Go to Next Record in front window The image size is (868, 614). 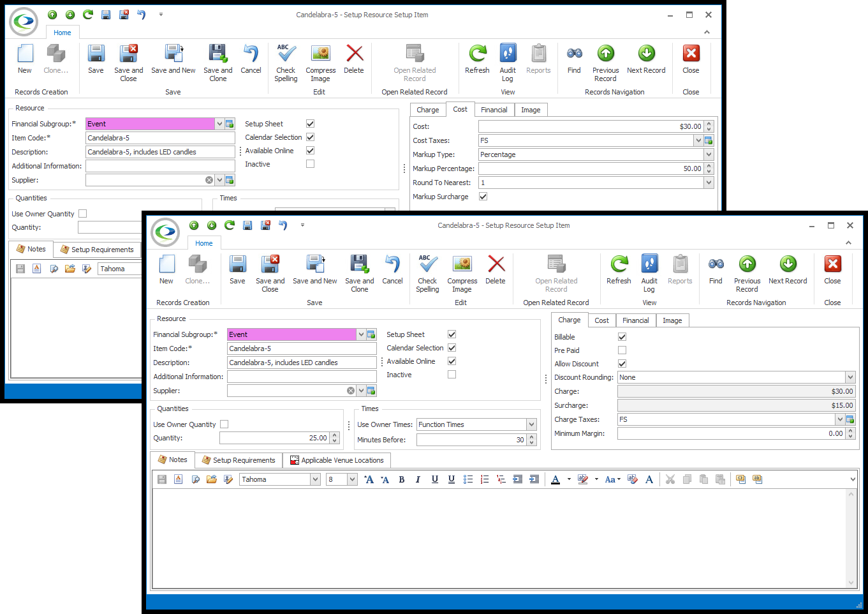788,269
